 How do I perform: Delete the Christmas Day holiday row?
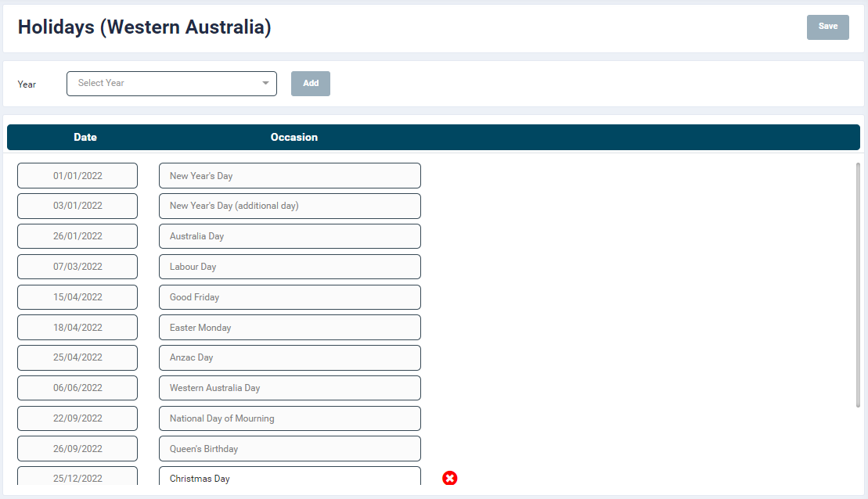coord(449,478)
